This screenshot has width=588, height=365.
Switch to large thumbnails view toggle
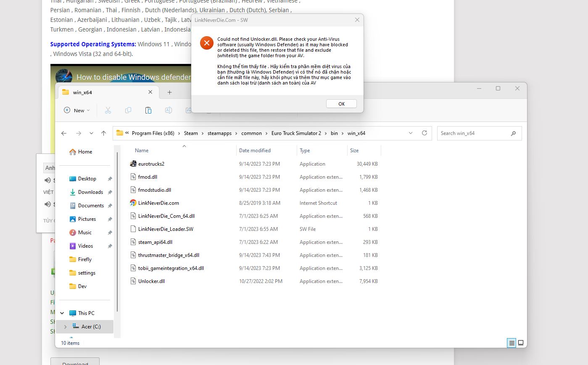coord(521,343)
